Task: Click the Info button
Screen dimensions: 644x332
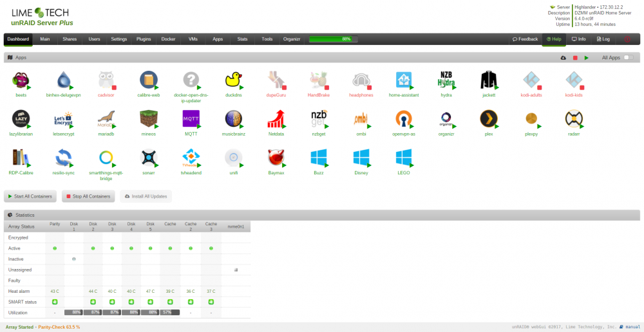Action: coord(579,39)
